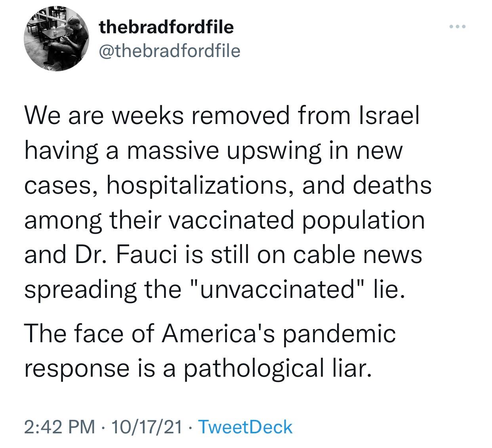The image size is (492, 448).
Task: Click the thebradfordfile profile avatar
Action: (57, 38)
